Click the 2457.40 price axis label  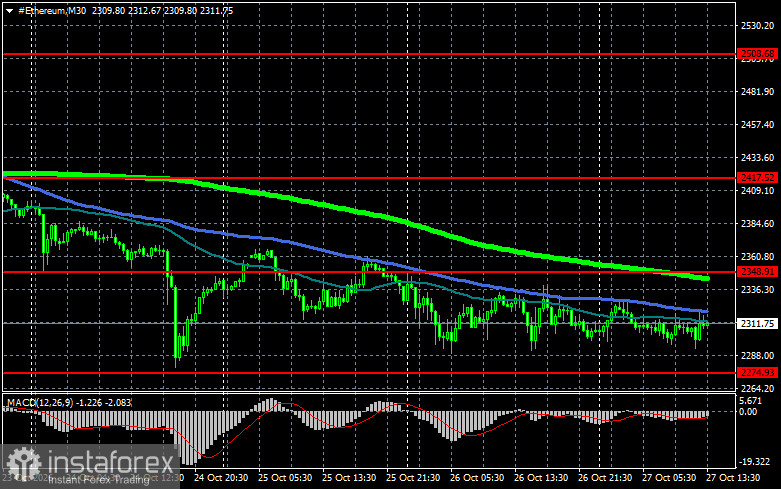[x=758, y=124]
